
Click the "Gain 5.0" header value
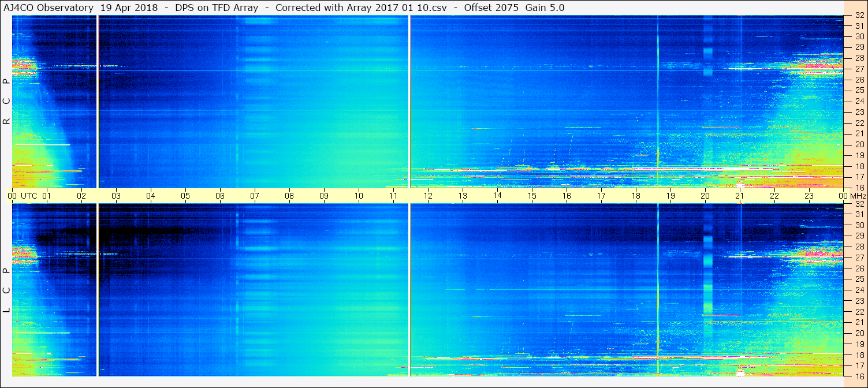click(x=545, y=8)
